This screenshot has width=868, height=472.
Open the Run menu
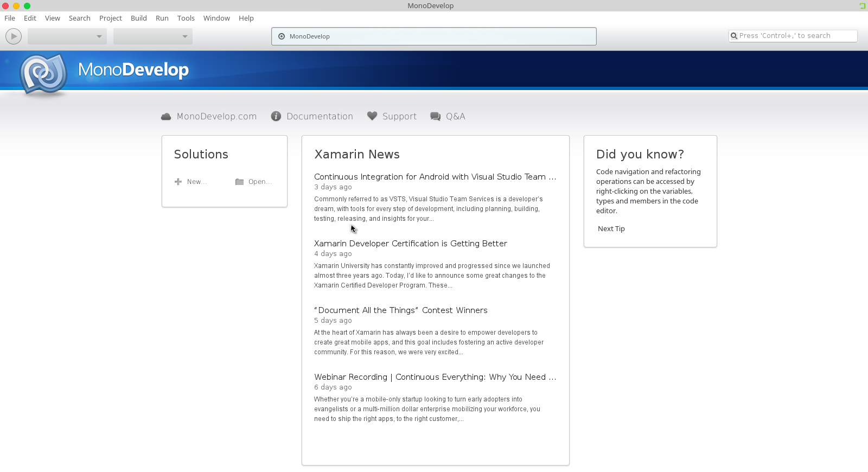[162, 18]
